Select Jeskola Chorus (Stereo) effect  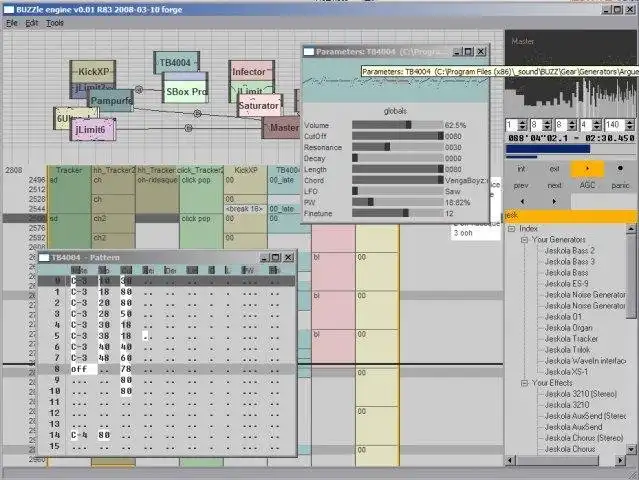pos(584,438)
